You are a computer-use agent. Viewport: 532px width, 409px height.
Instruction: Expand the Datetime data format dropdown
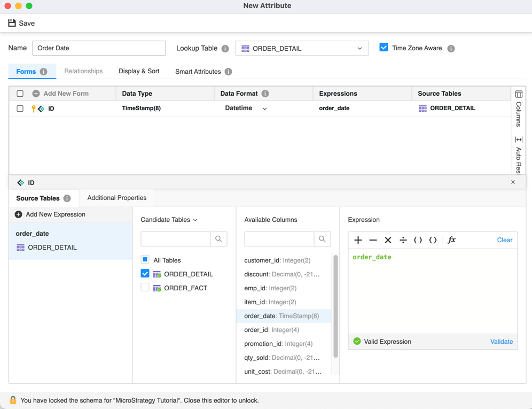[x=264, y=109]
